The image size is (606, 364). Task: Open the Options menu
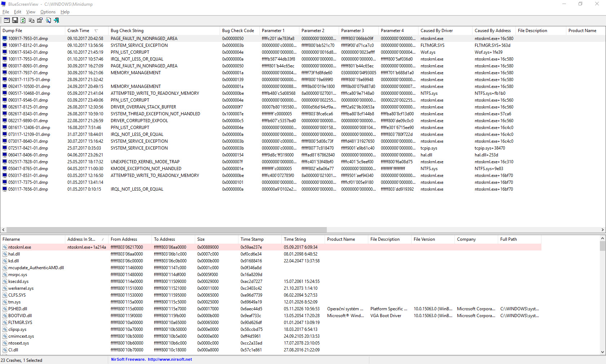[x=48, y=12]
